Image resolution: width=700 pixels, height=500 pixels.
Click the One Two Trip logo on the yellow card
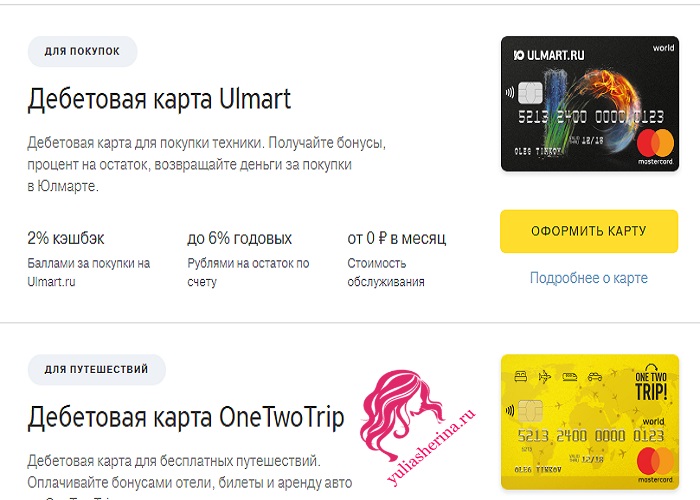[x=651, y=383]
